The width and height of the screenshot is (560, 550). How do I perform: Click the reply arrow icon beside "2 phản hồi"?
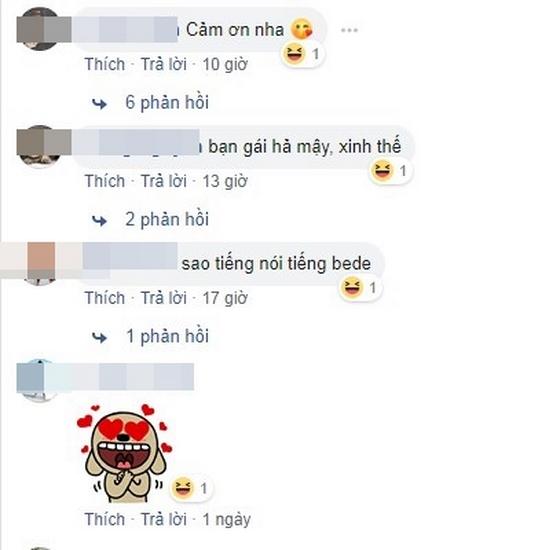point(99,221)
